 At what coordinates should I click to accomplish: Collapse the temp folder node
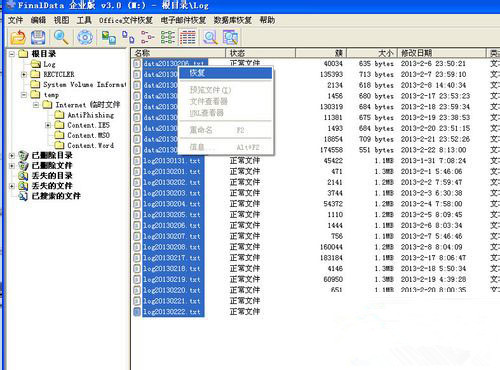[x=24, y=95]
